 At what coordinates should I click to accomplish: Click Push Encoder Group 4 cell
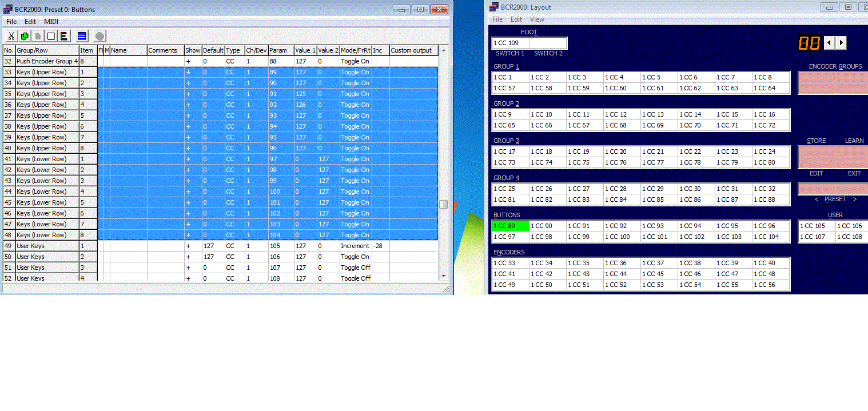tap(47, 61)
